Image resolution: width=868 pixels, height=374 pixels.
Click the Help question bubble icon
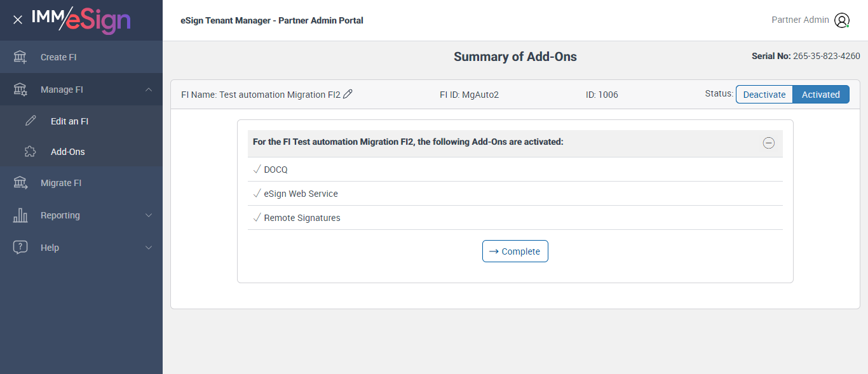pyautogui.click(x=20, y=248)
